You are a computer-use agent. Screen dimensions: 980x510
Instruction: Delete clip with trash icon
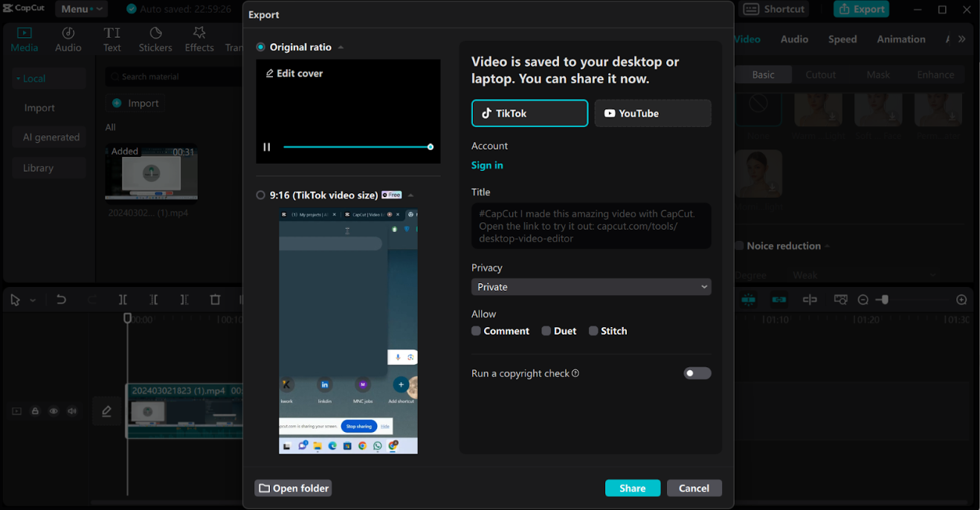coord(215,300)
